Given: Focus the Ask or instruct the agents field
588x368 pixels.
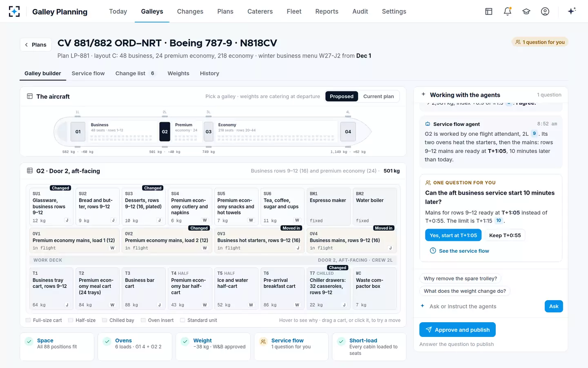Looking at the screenshot, I should click(484, 306).
